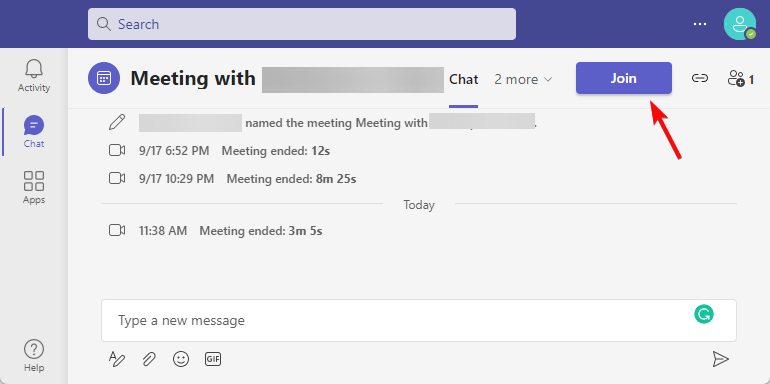The image size is (770, 384).
Task: Click in the Search box
Action: tap(302, 24)
